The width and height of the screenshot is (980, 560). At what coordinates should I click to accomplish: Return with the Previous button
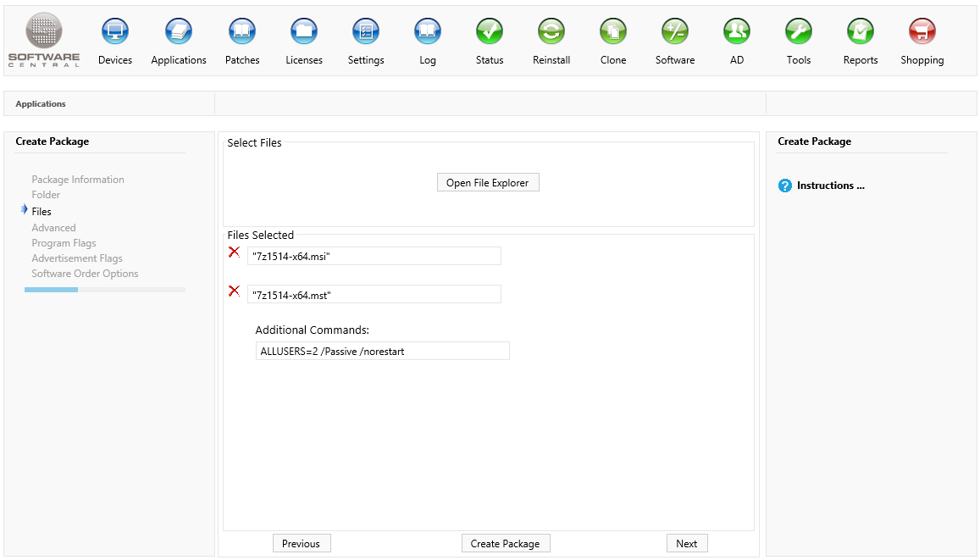[x=302, y=544]
